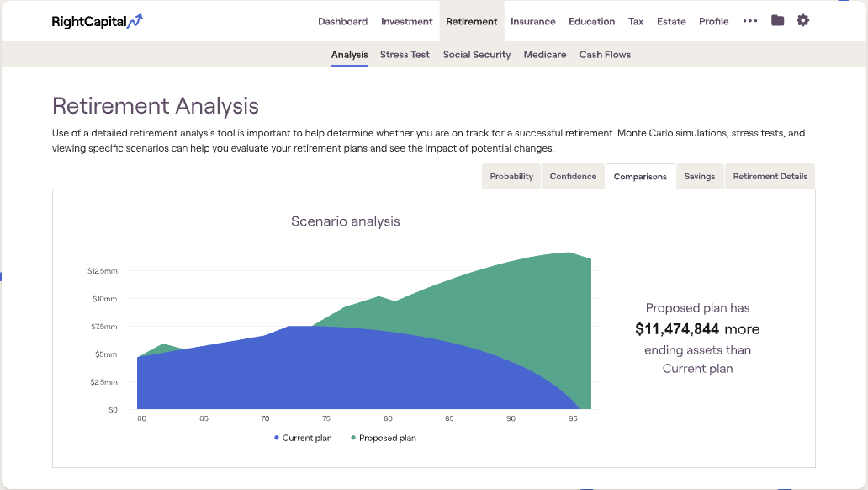Image resolution: width=868 pixels, height=490 pixels.
Task: Click the $0 axis label
Action: (113, 410)
